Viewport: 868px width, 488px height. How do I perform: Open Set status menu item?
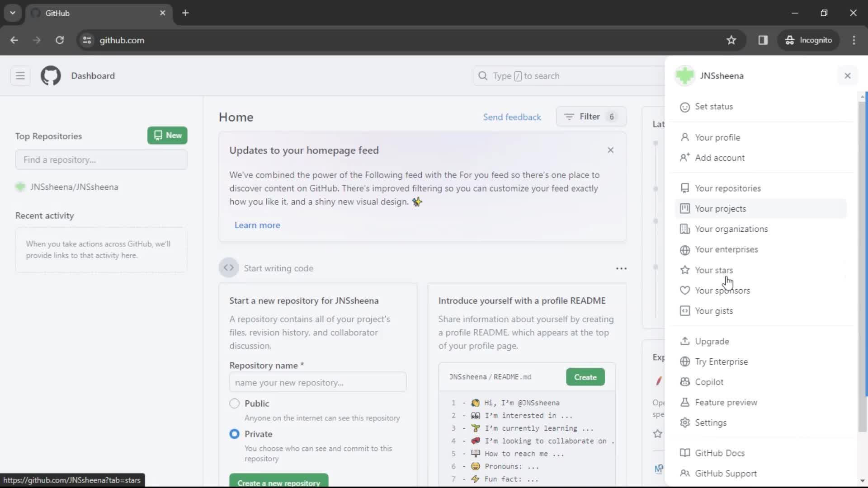(761, 107)
